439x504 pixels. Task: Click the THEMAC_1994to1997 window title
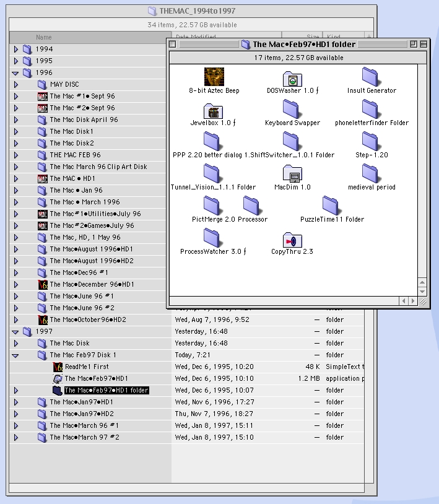[x=198, y=11]
